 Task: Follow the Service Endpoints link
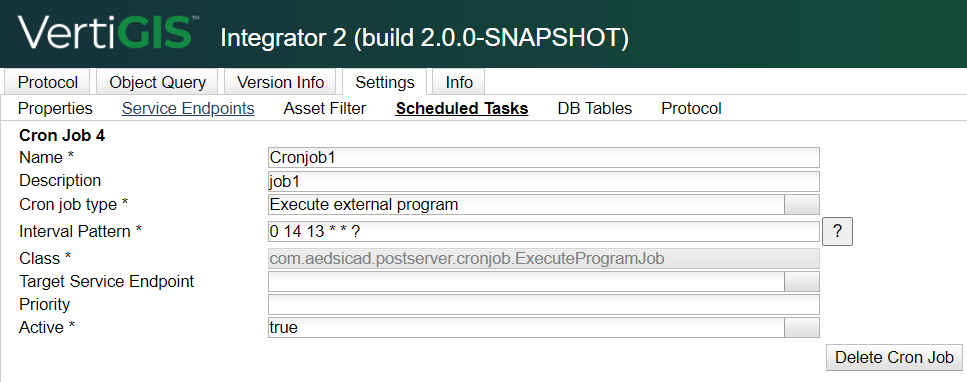pyautogui.click(x=188, y=109)
